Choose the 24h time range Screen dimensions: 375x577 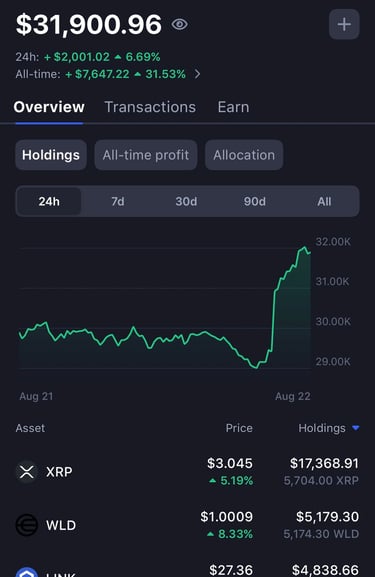pyautogui.click(x=49, y=201)
